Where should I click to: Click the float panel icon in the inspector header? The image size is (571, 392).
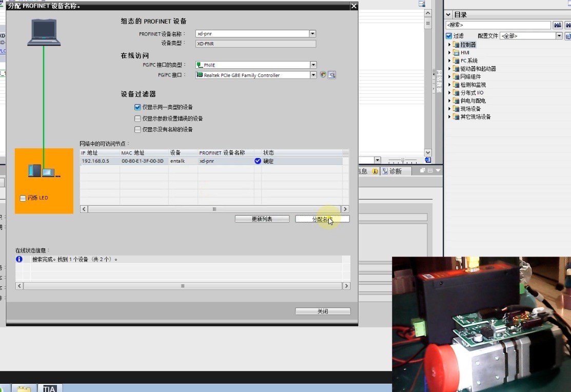[422, 170]
